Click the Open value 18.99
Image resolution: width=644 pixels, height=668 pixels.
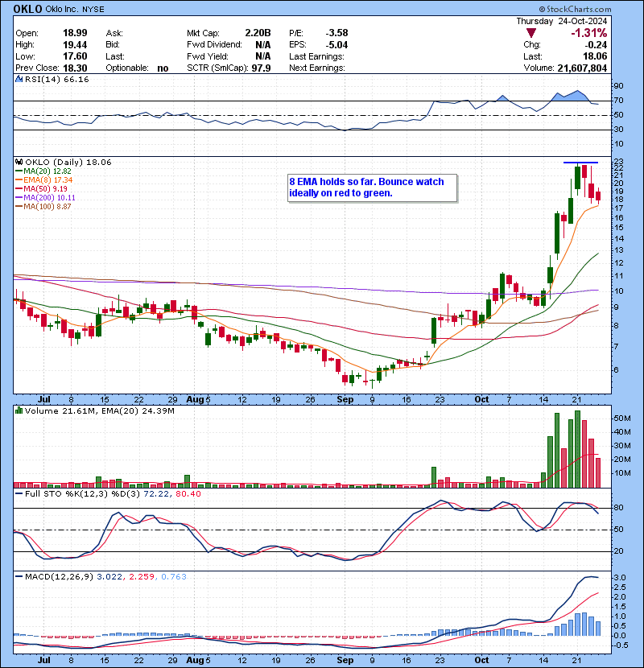point(75,33)
